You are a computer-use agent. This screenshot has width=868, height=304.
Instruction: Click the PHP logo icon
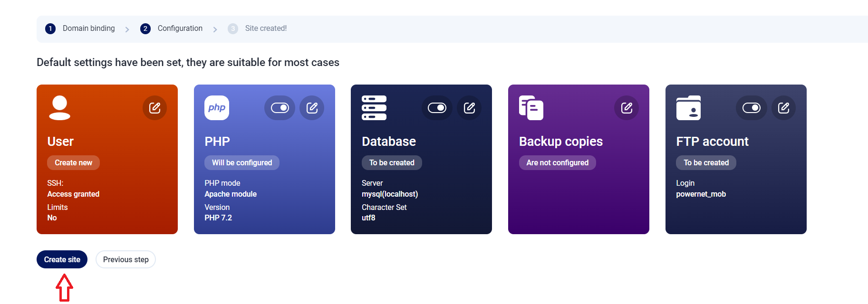click(217, 108)
